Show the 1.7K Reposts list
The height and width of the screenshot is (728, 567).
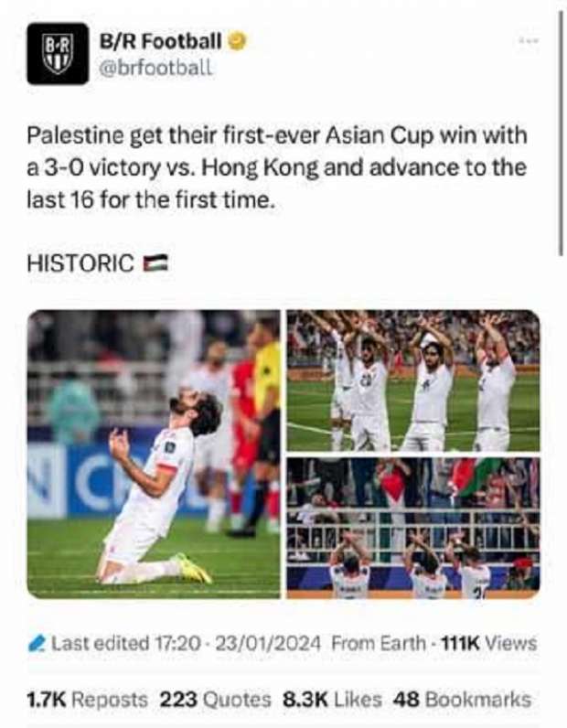coord(87,700)
